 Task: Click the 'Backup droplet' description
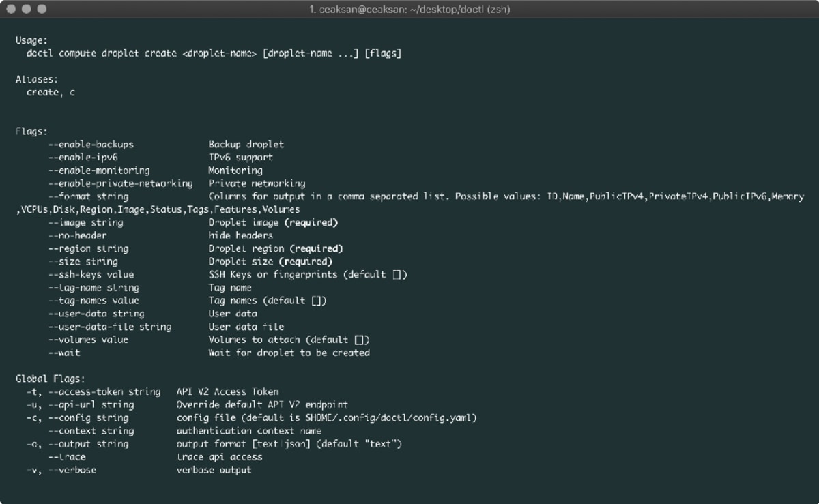[246, 145]
